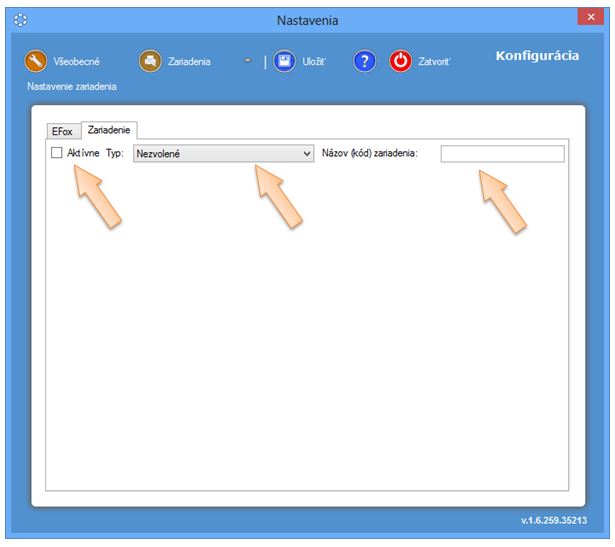Viewport: 615px width, 547px height.
Task: Click the floppy disk Uložiť icon
Action: pos(284,61)
